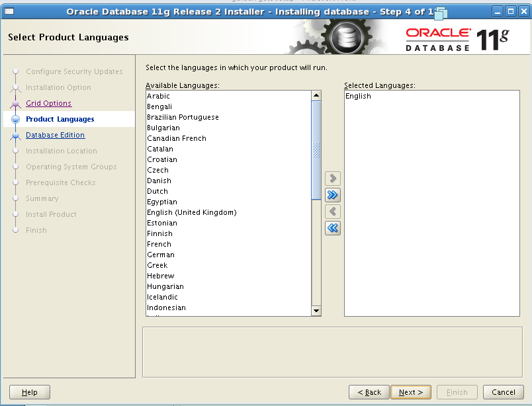Click the remove selected language arrow button

tap(332, 212)
